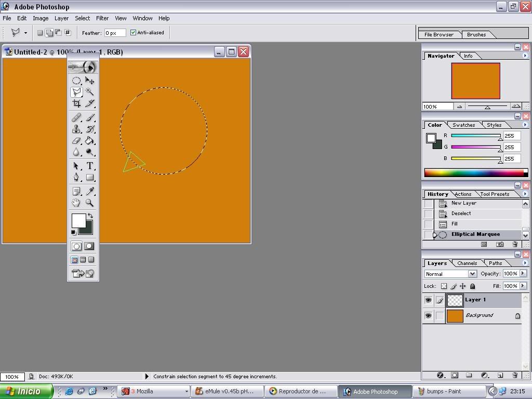The height and width of the screenshot is (399, 532).
Task: Click the Deselect history state
Action: 461,214
